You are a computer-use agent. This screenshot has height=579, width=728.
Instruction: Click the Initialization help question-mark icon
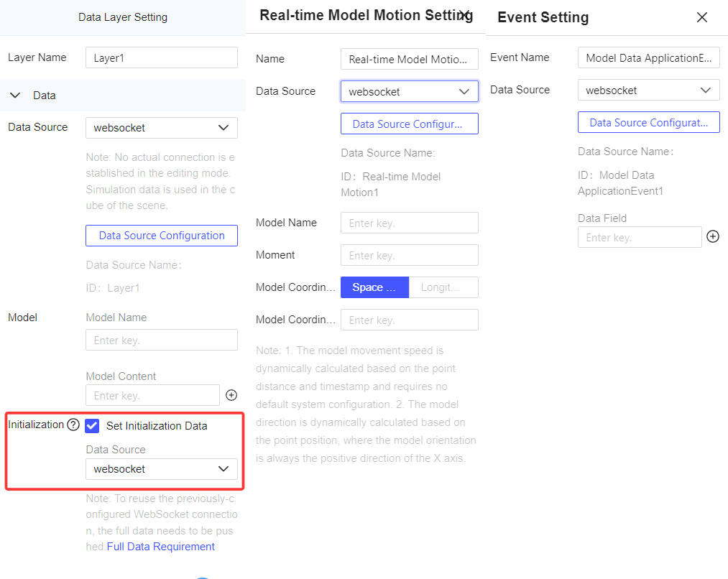73,425
